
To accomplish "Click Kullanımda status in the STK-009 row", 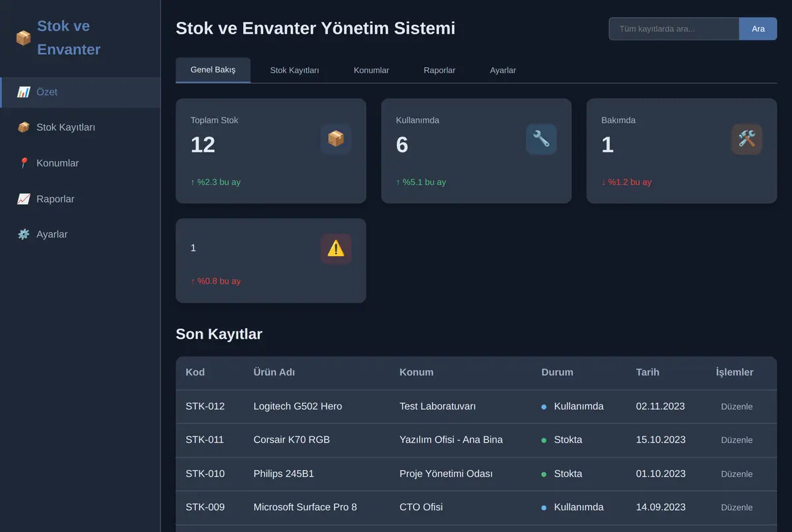I will 572,508.
